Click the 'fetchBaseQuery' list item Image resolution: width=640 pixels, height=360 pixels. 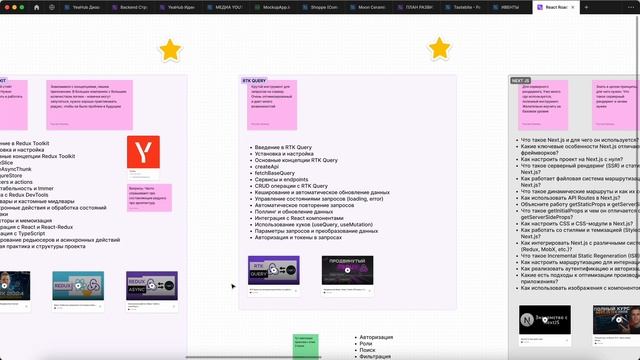[x=275, y=173]
